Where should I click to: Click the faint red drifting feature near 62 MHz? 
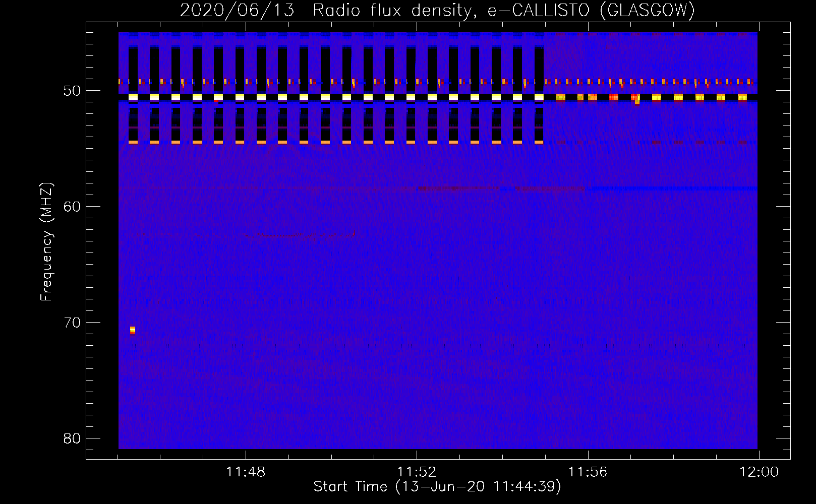(x=299, y=235)
